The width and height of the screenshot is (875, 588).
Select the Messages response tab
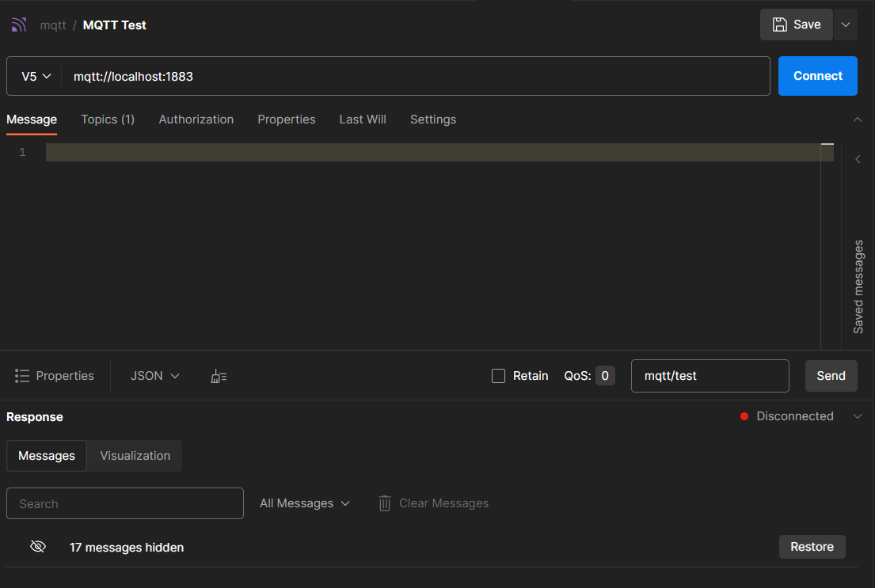click(x=47, y=456)
